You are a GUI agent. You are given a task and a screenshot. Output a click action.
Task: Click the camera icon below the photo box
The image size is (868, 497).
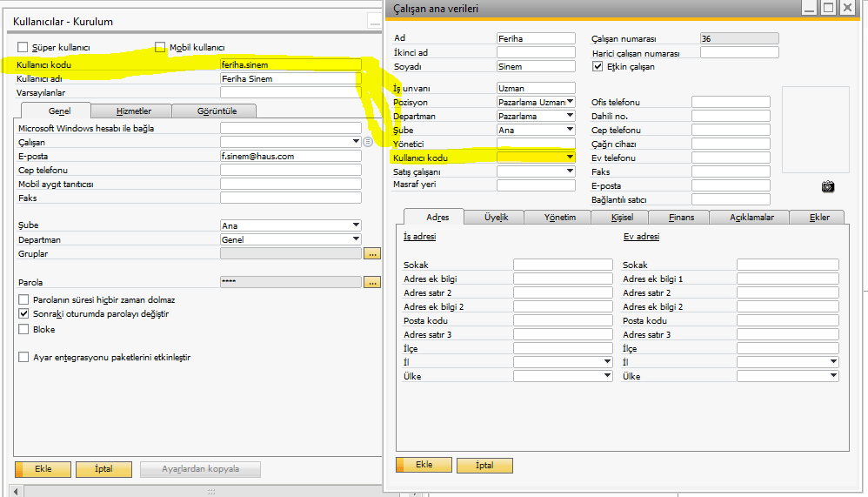point(828,186)
